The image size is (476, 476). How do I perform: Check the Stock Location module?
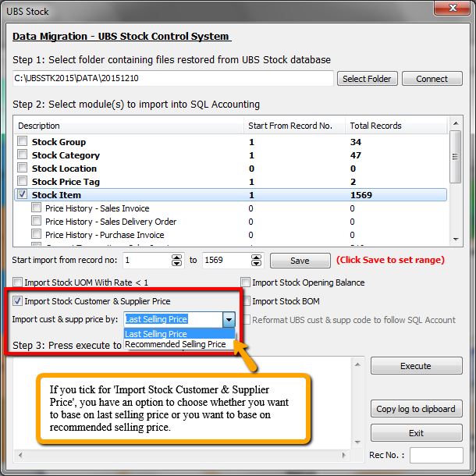point(23,169)
